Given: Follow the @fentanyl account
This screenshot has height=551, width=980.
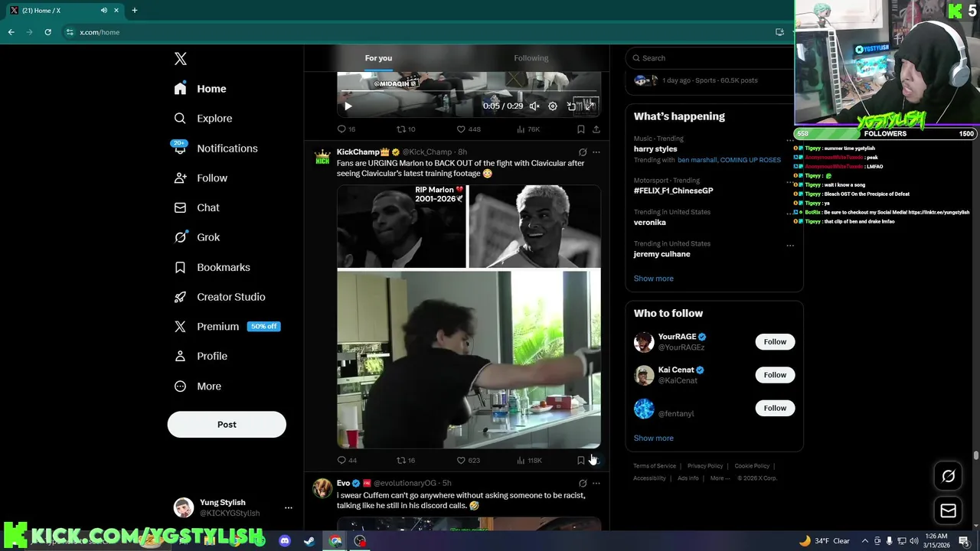Looking at the screenshot, I should tap(775, 409).
